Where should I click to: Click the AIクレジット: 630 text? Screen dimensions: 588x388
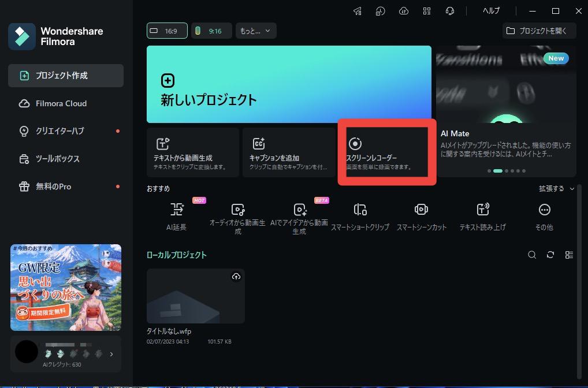[62, 364]
